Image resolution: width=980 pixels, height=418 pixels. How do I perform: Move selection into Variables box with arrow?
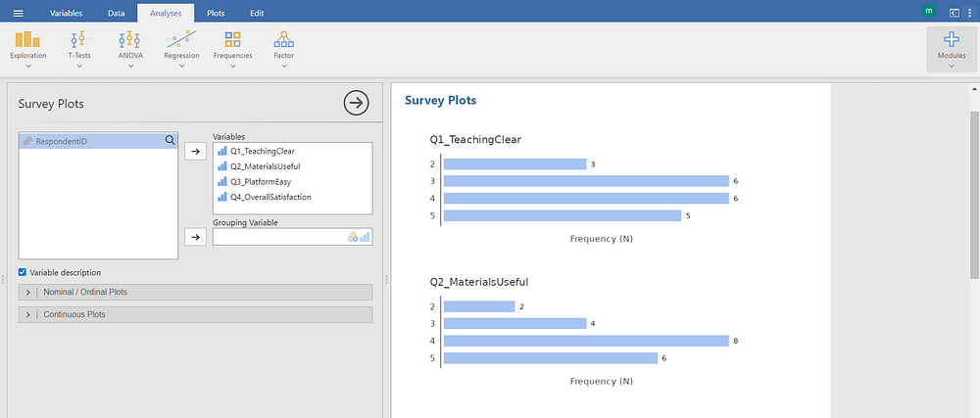point(195,151)
